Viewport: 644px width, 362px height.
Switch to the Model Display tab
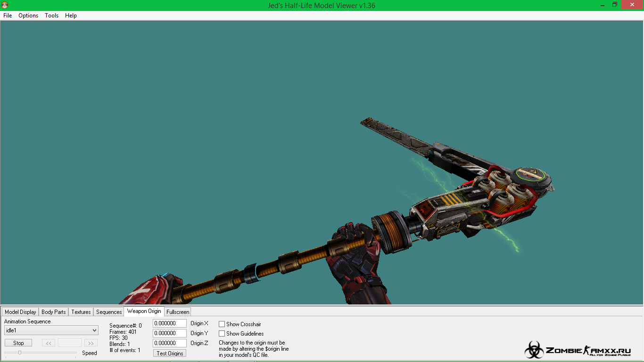click(x=20, y=312)
